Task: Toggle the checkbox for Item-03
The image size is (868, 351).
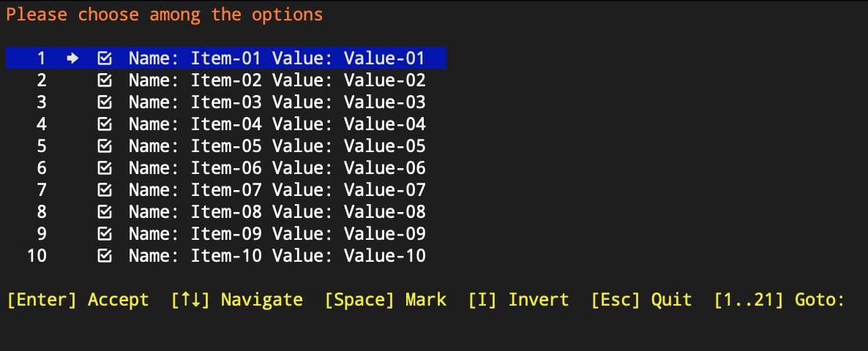Action: click(x=105, y=102)
